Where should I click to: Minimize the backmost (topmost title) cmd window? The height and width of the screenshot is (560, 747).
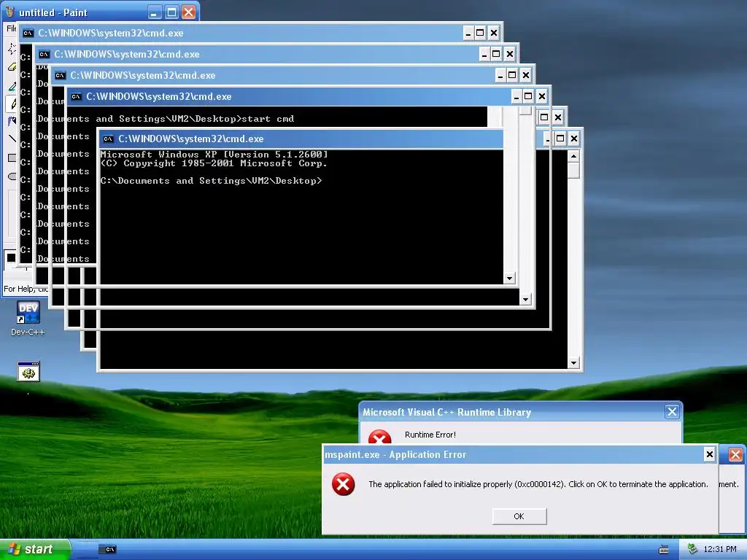[x=468, y=34]
